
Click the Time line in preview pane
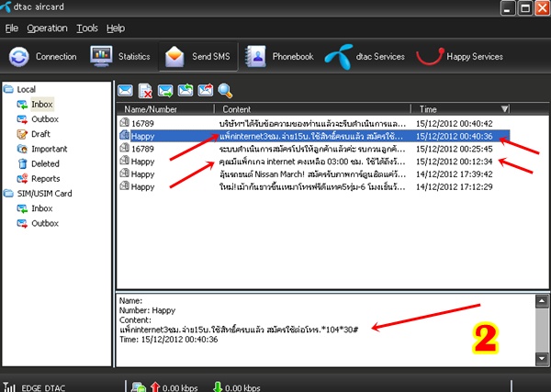coord(168,340)
